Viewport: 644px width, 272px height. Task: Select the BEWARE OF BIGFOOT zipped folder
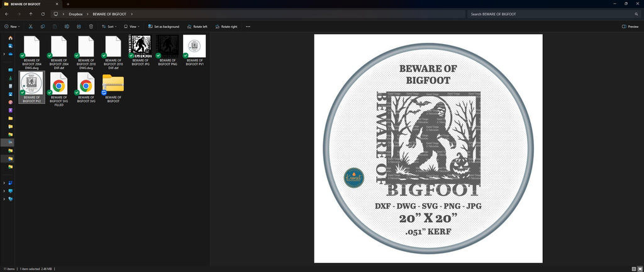[x=113, y=87]
